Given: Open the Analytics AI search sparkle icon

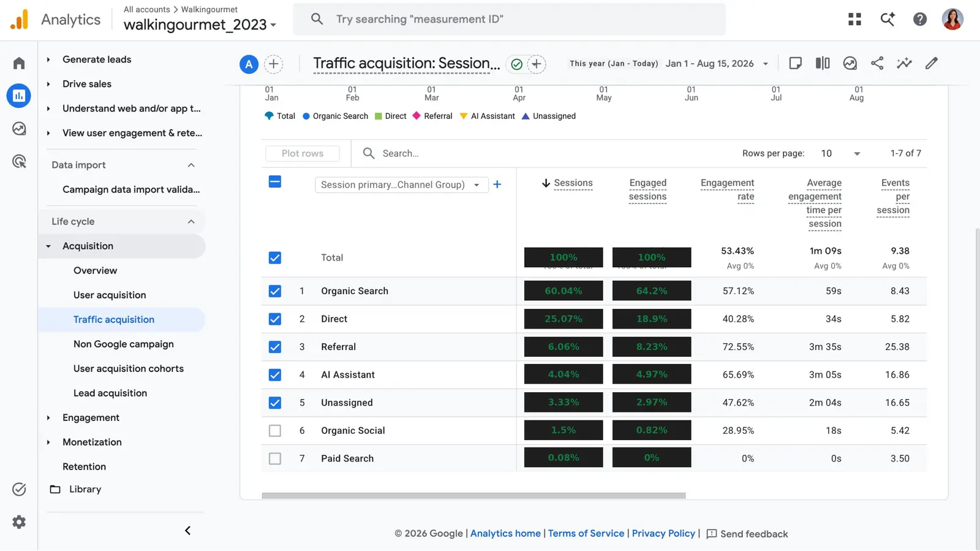Looking at the screenshot, I should tap(888, 19).
